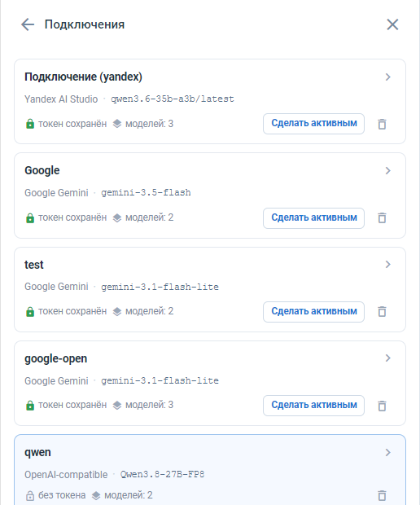
Task: Click lock icon in google-open card
Action: coord(30,405)
